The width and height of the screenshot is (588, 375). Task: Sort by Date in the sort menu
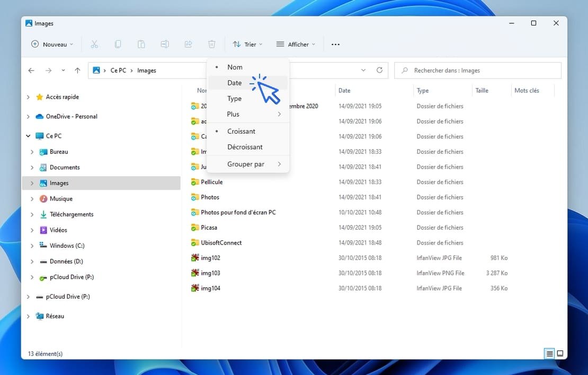[248, 83]
